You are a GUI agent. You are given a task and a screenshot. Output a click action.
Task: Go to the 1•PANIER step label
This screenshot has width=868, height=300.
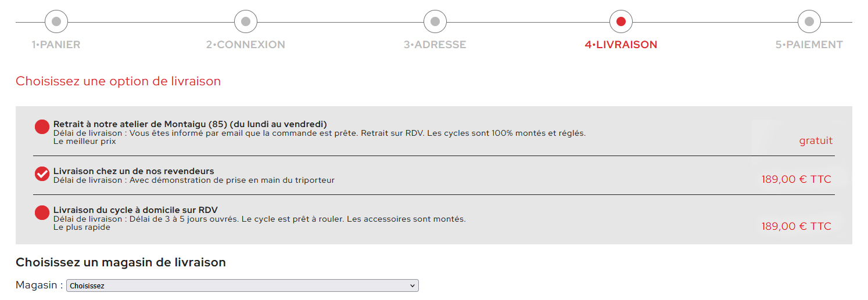56,45
